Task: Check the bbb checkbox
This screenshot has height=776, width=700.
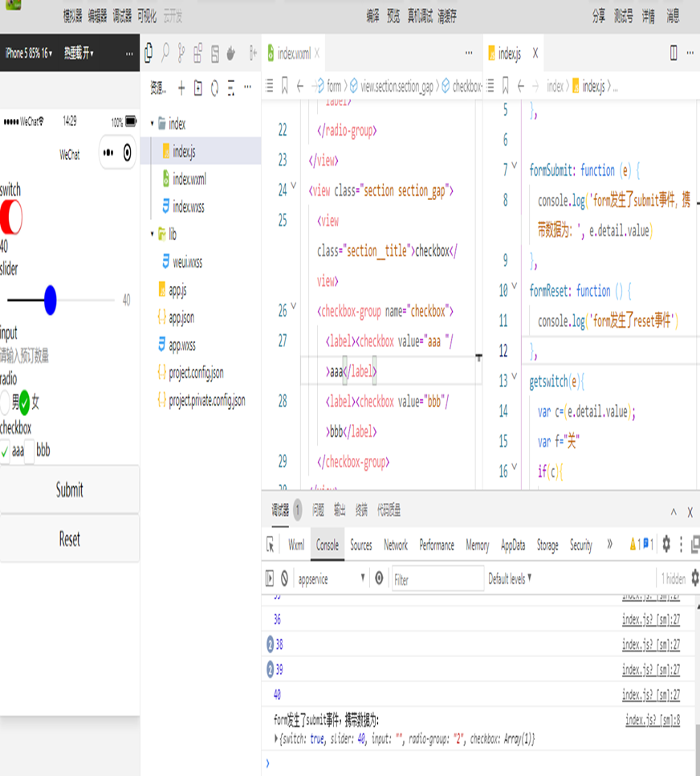Action: [29, 451]
